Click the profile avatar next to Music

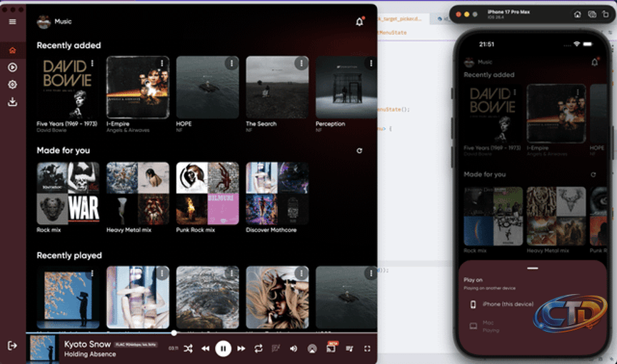44,21
